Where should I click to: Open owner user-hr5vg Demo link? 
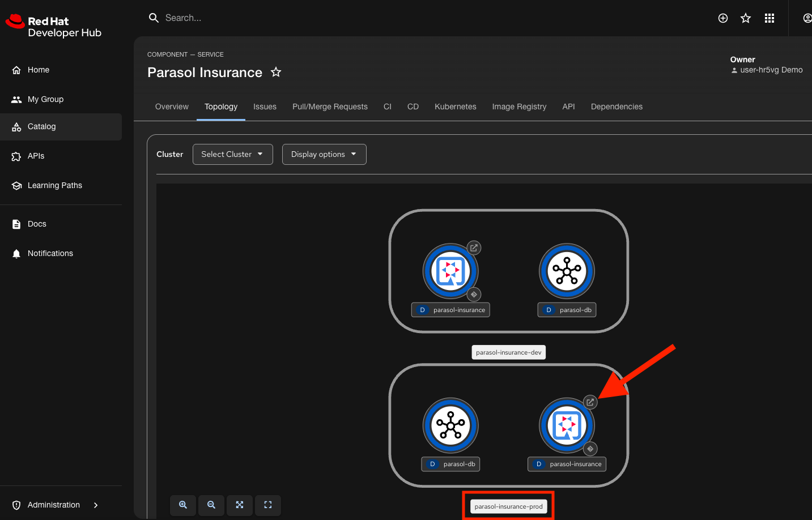pos(771,70)
